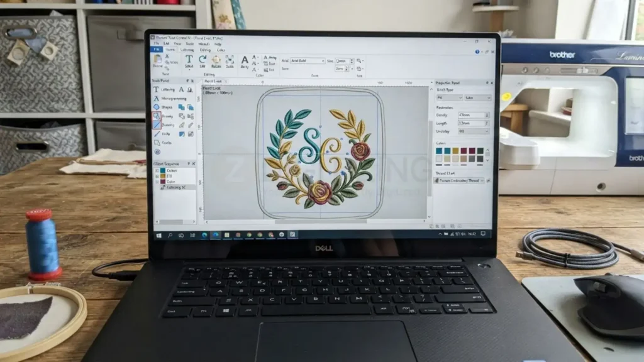644x362 pixels.
Task: Click the large letter A ribbon button
Action: [x=245, y=62]
